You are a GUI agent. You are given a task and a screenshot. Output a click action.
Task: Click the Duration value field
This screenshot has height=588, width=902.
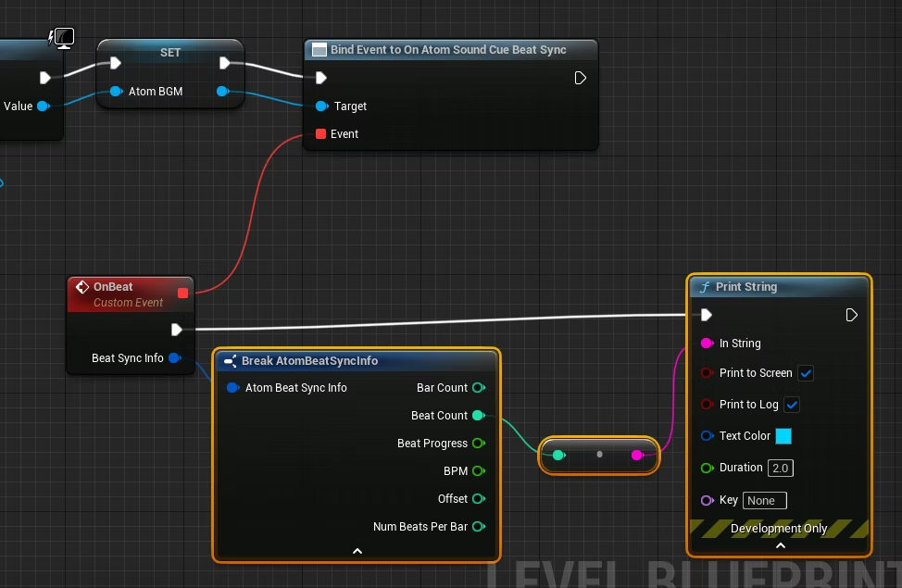(780, 469)
